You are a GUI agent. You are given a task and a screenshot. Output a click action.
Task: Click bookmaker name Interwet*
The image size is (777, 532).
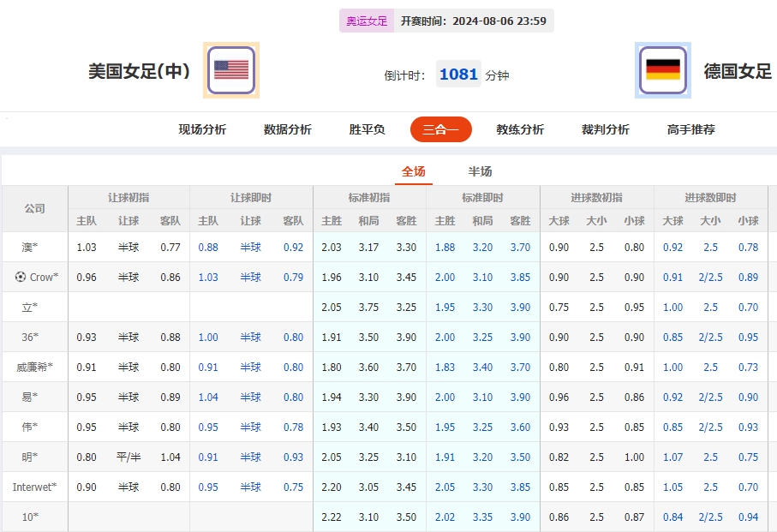[34, 487]
